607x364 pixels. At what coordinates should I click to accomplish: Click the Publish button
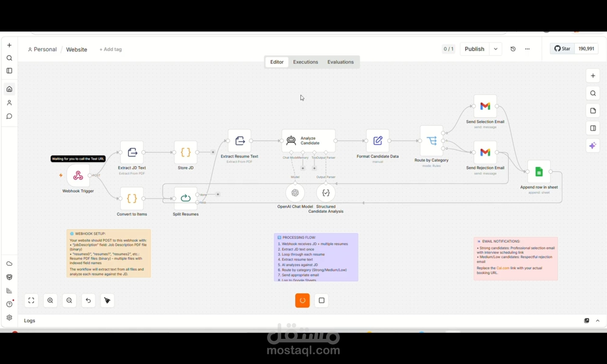tap(475, 49)
